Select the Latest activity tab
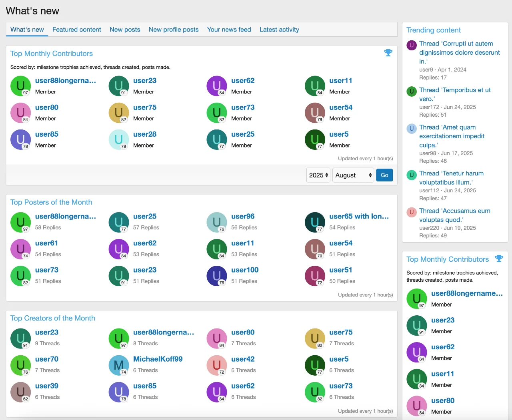This screenshot has width=512, height=420. (279, 30)
